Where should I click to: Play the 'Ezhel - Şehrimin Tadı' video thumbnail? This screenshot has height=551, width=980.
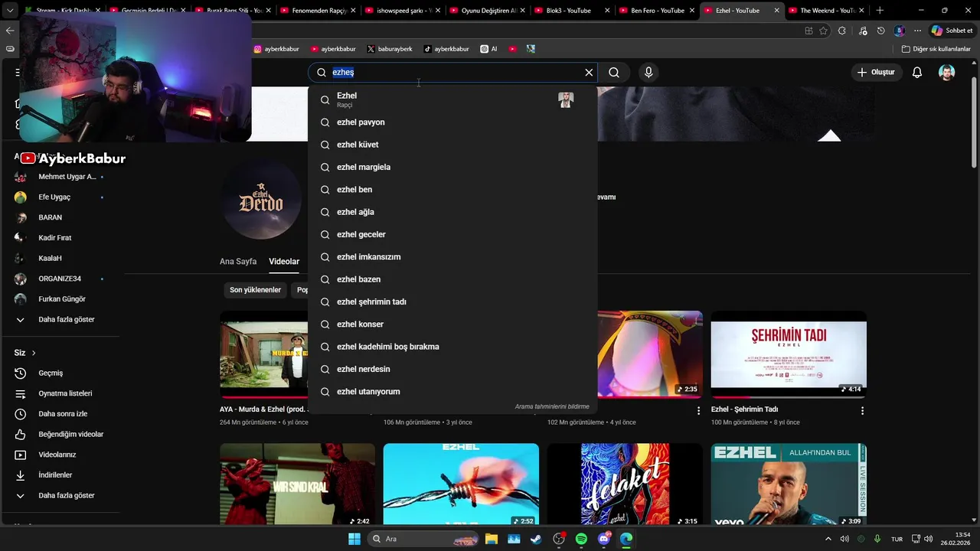click(789, 354)
